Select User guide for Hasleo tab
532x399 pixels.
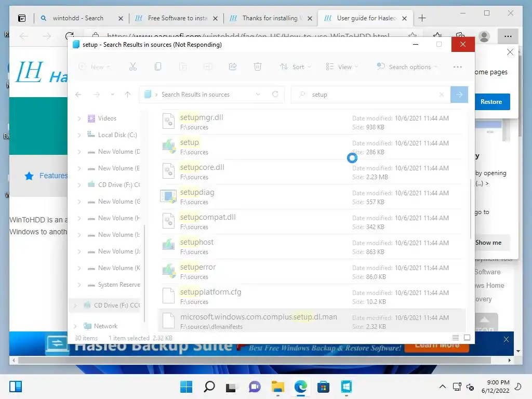(366, 18)
